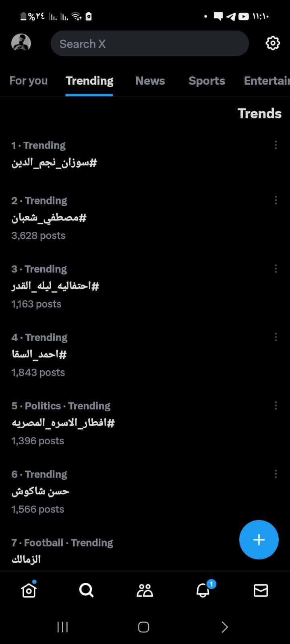This screenshot has height=644, width=290.
Task: Focus the Search X field
Action: pyautogui.click(x=149, y=43)
